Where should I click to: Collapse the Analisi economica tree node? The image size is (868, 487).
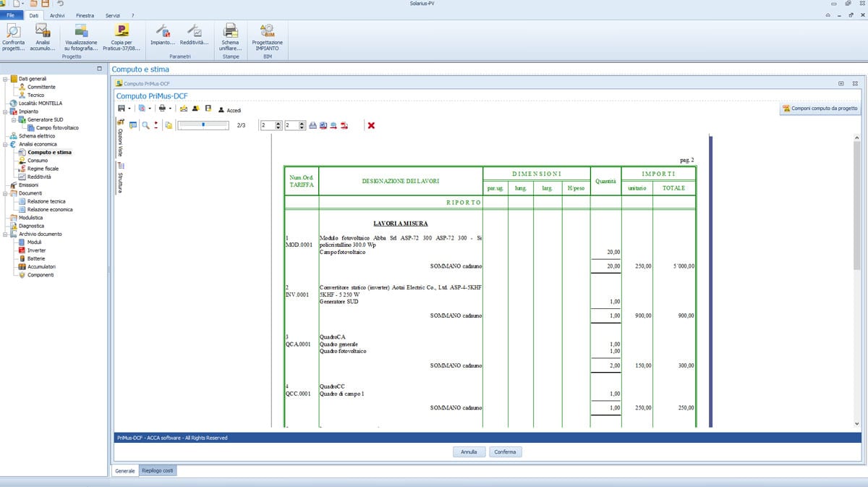tap(5, 144)
